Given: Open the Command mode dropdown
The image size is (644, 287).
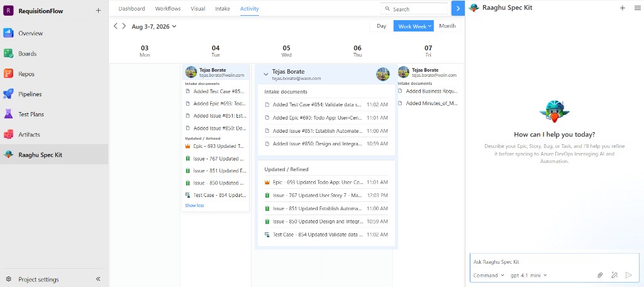Looking at the screenshot, I should point(489,276).
